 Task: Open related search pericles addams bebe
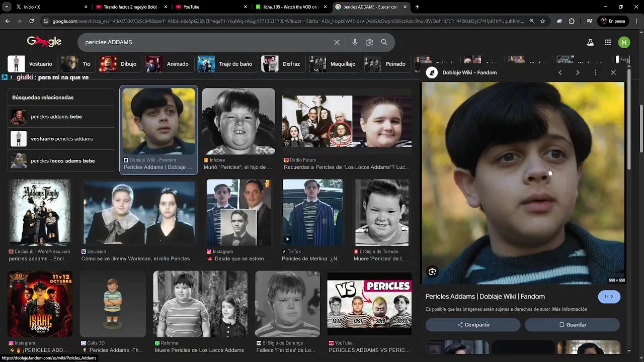(x=61, y=117)
